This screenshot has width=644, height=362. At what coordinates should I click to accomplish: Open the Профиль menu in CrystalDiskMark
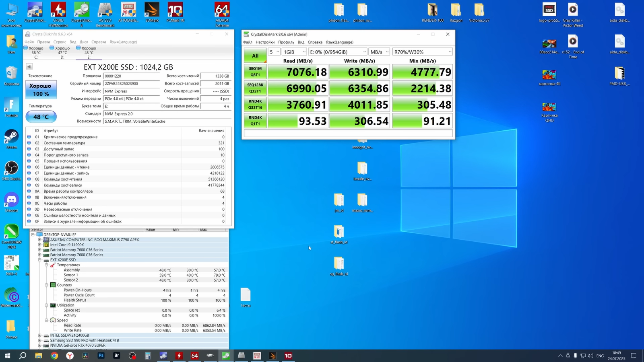pos(286,42)
